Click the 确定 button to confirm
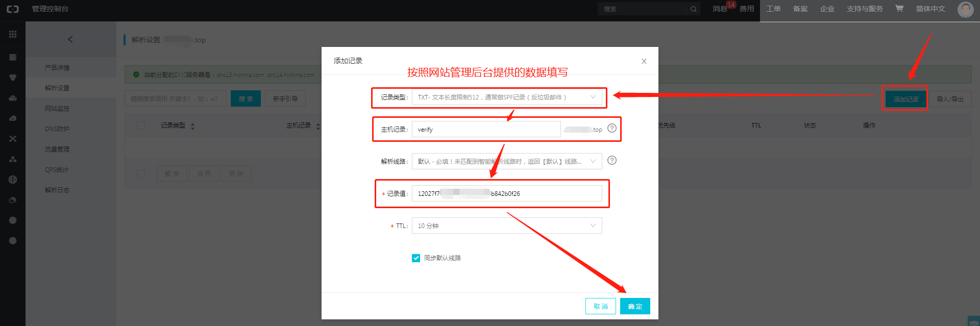This screenshot has width=980, height=326. [635, 306]
